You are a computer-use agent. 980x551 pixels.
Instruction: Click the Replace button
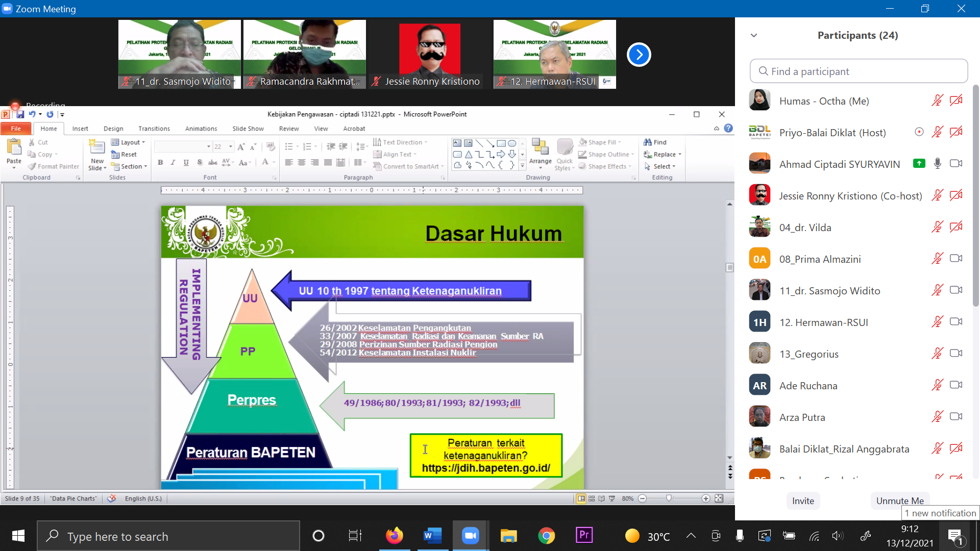pyautogui.click(x=662, y=155)
